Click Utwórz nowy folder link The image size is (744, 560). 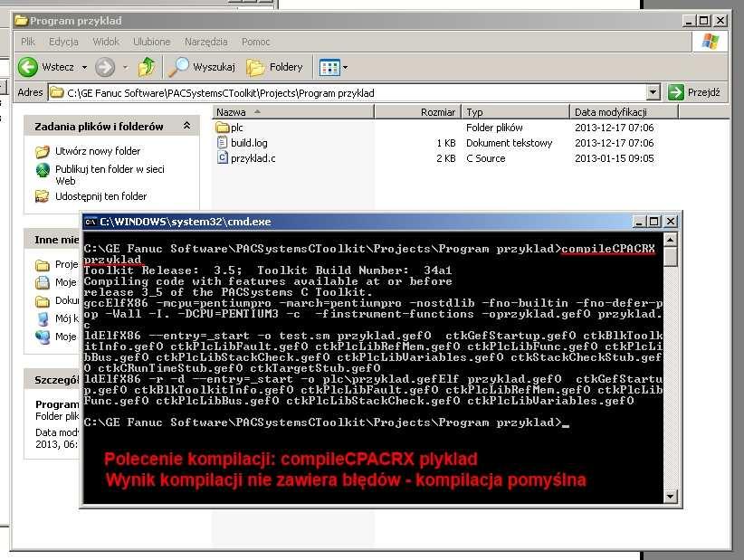click(x=98, y=151)
